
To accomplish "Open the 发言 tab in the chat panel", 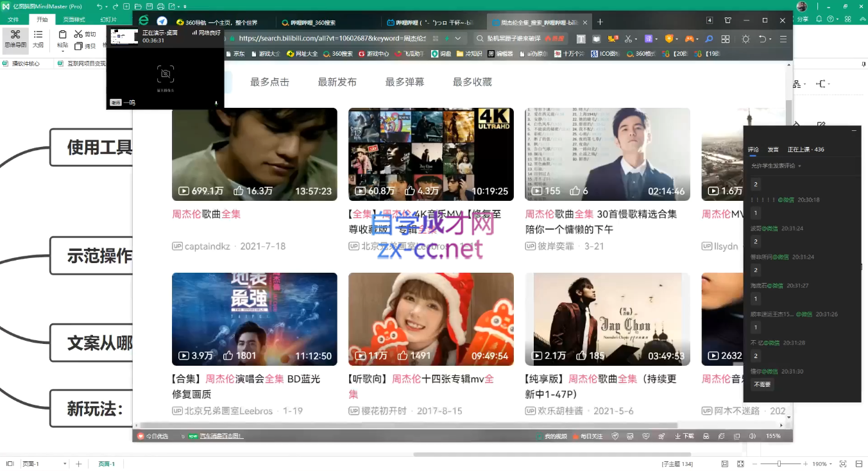I will 773,150.
